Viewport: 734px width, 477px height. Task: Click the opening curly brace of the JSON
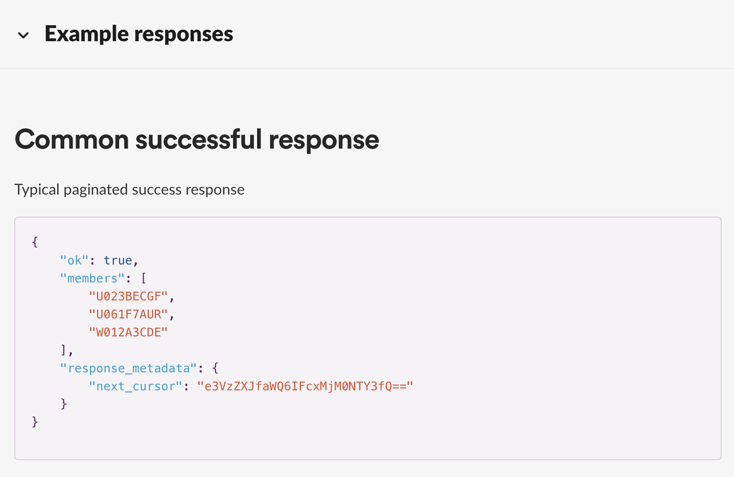(x=35, y=242)
